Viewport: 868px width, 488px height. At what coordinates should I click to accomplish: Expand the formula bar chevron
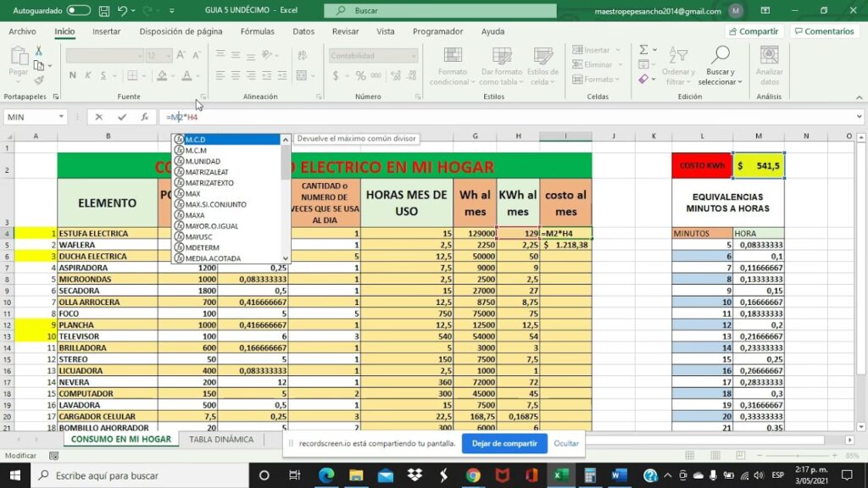coord(859,117)
